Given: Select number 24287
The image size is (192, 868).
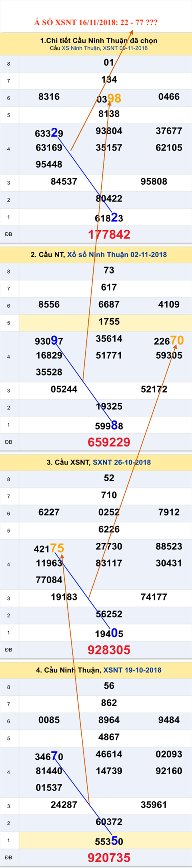Looking at the screenshot, I should coord(64,805).
